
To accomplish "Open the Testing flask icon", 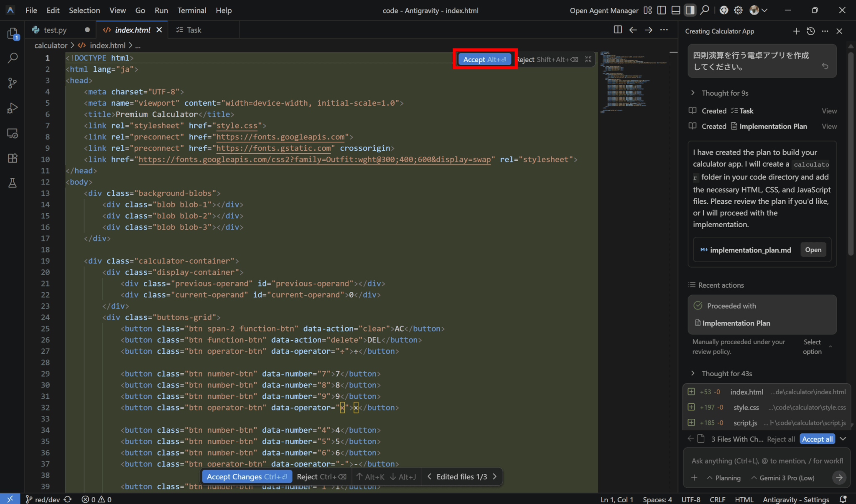I will [13, 183].
